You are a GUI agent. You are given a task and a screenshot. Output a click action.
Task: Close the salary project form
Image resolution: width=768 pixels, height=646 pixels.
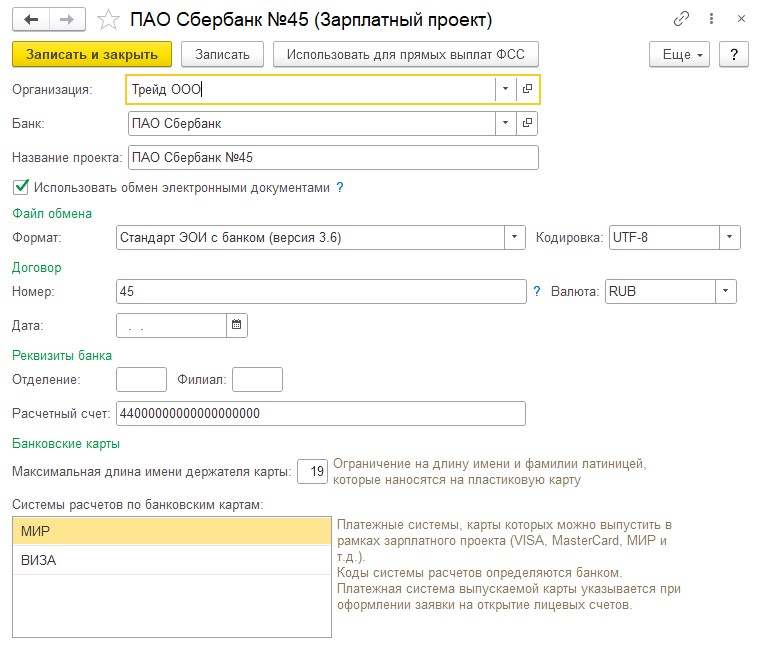click(741, 19)
